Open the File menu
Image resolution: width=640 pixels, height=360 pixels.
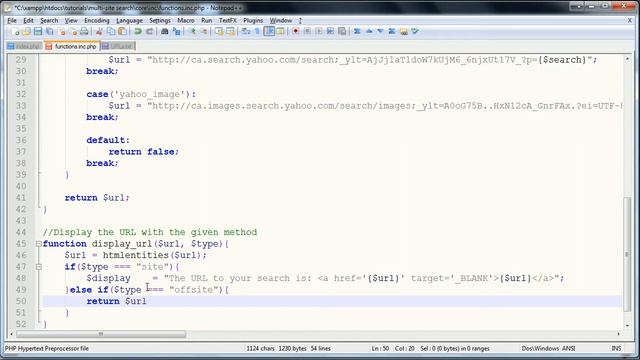[12, 20]
